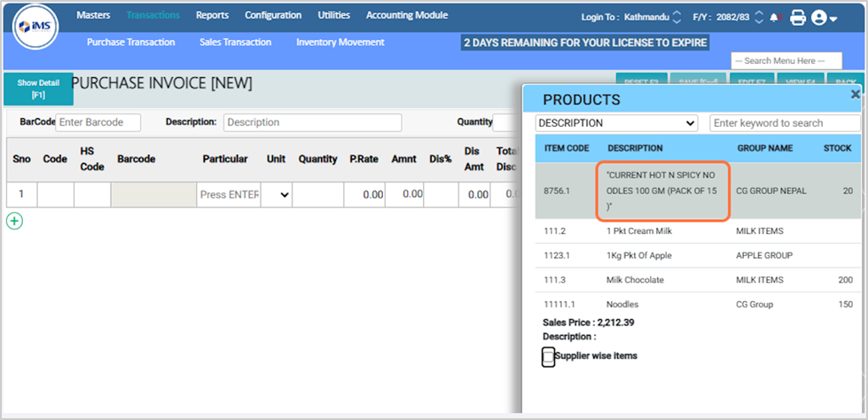The image size is (868, 420).
Task: Enable Supplier wise items checkbox
Action: 549,357
